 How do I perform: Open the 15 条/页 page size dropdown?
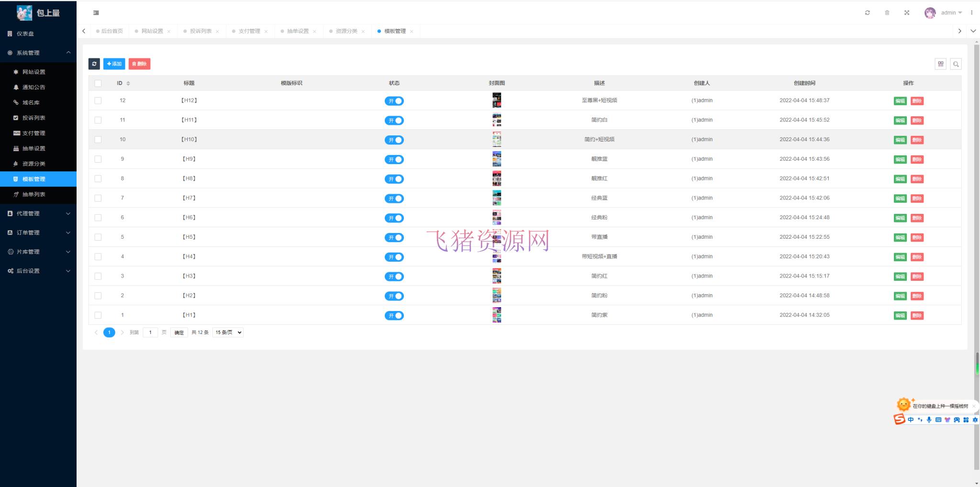point(228,332)
